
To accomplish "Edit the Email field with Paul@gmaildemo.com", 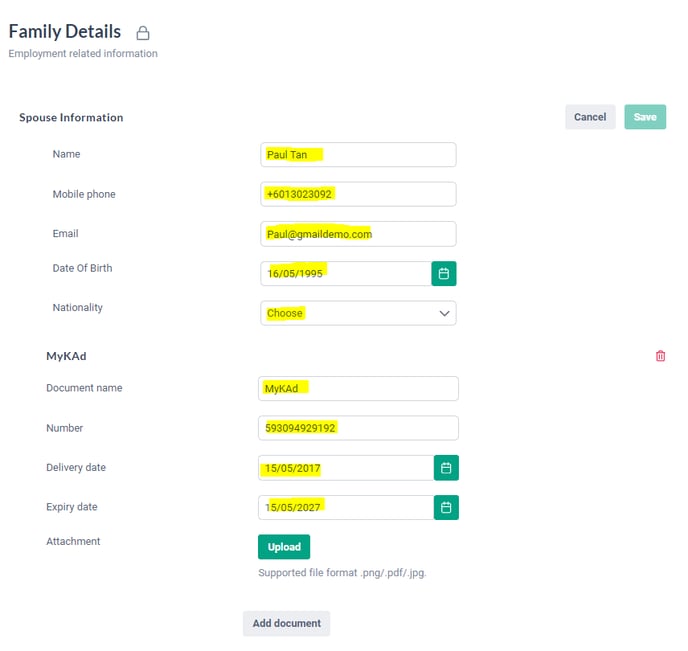I will pos(358,234).
